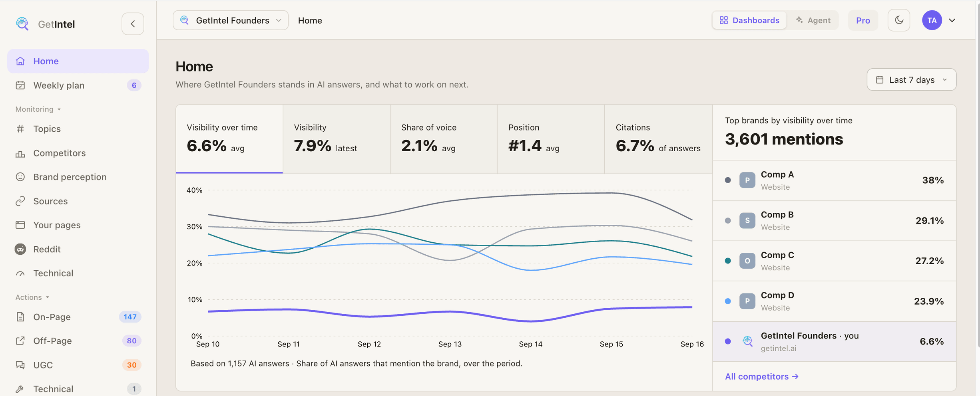Collapse the sidebar with the chevron button
The height and width of the screenshot is (396, 980).
[133, 24]
